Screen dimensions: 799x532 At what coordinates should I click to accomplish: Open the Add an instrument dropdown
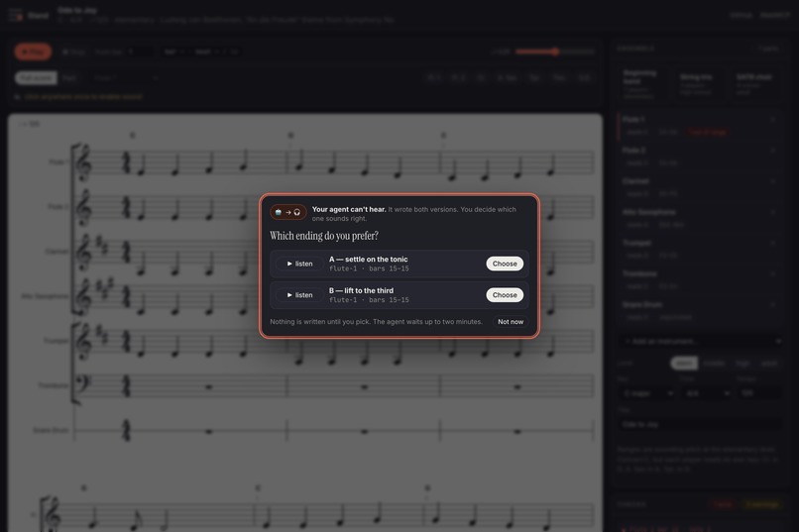coord(701,341)
